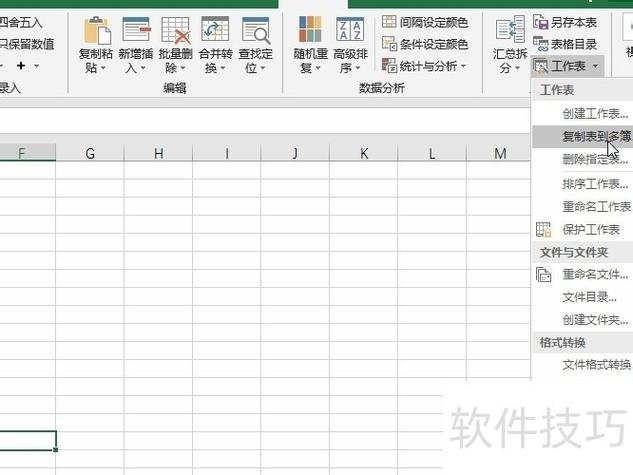The width and height of the screenshot is (633, 475).
Task: Choose 复制表到多簿 menu entry
Action: click(583, 136)
